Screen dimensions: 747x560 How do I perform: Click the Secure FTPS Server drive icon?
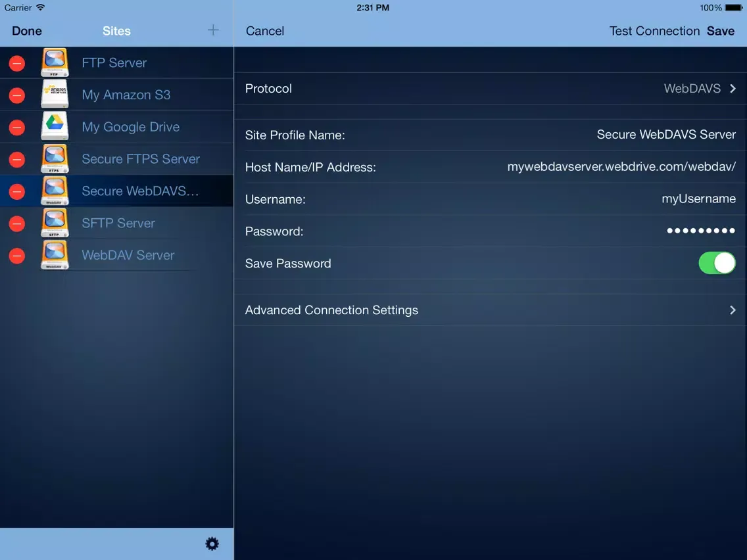(x=55, y=158)
